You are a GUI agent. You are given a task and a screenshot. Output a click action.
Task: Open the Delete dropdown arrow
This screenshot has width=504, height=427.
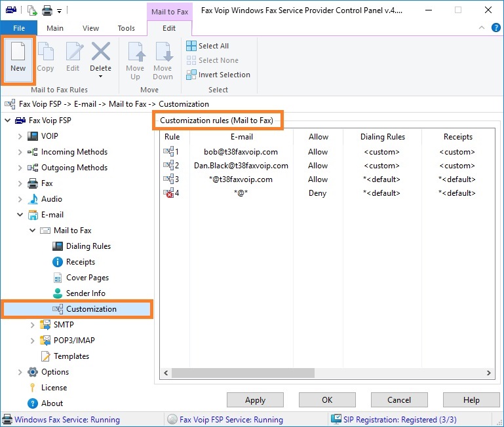(x=101, y=77)
